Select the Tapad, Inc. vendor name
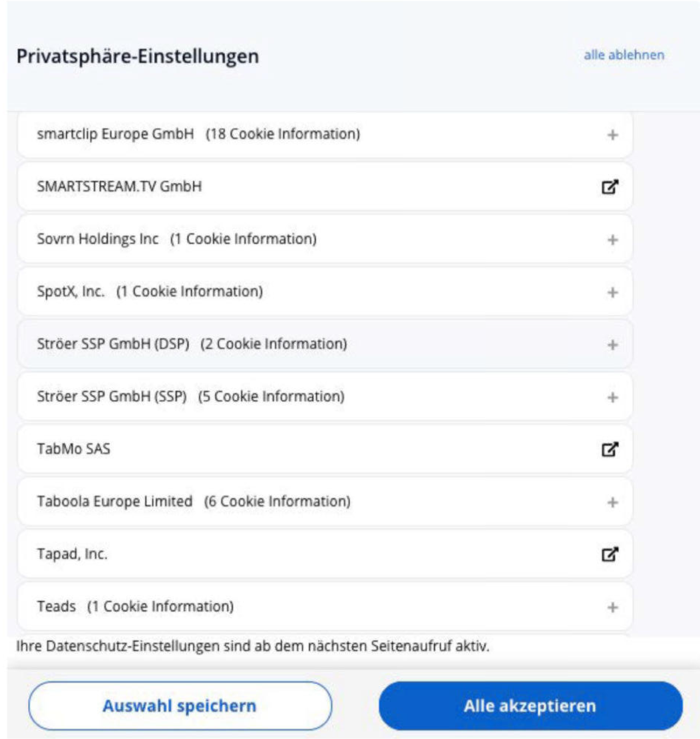This screenshot has height=739, width=700. pos(72,554)
